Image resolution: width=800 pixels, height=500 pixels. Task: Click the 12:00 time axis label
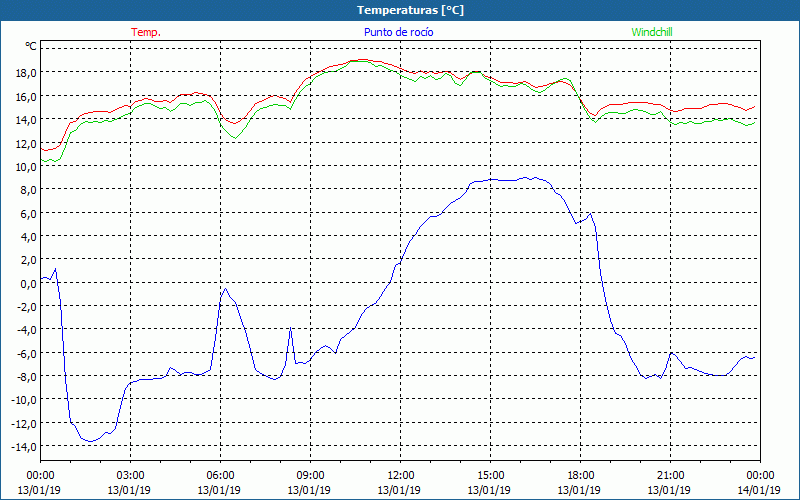click(x=401, y=476)
